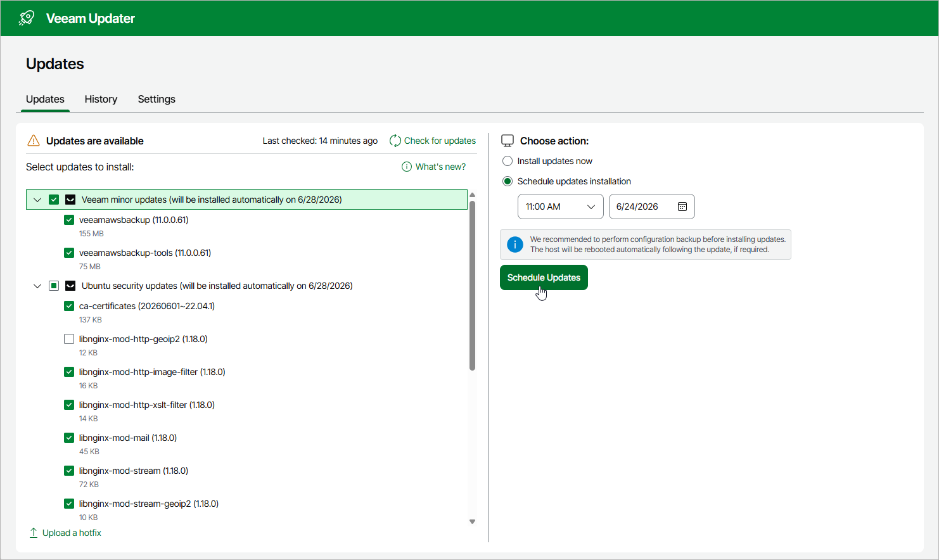Click the Schedule Updates button
The height and width of the screenshot is (560, 939).
click(x=544, y=277)
